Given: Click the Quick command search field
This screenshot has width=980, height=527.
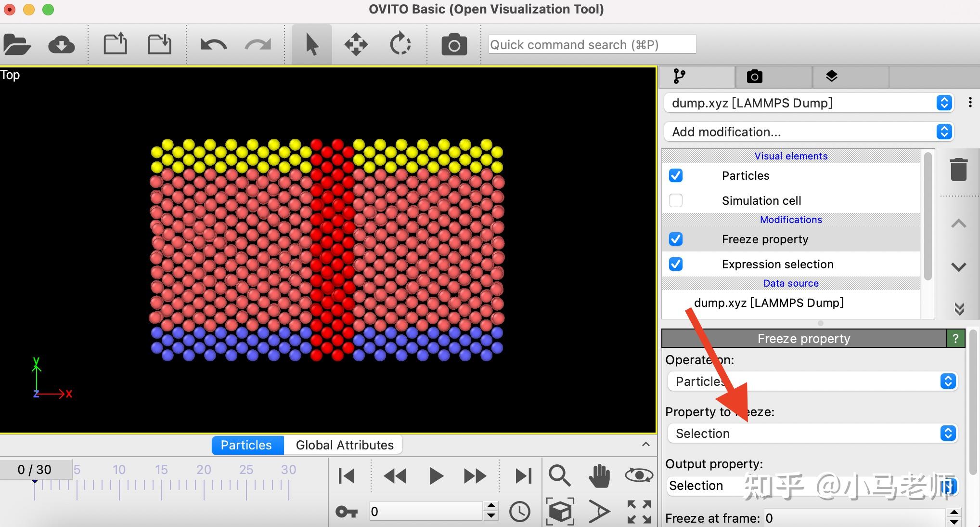Looking at the screenshot, I should [x=592, y=45].
